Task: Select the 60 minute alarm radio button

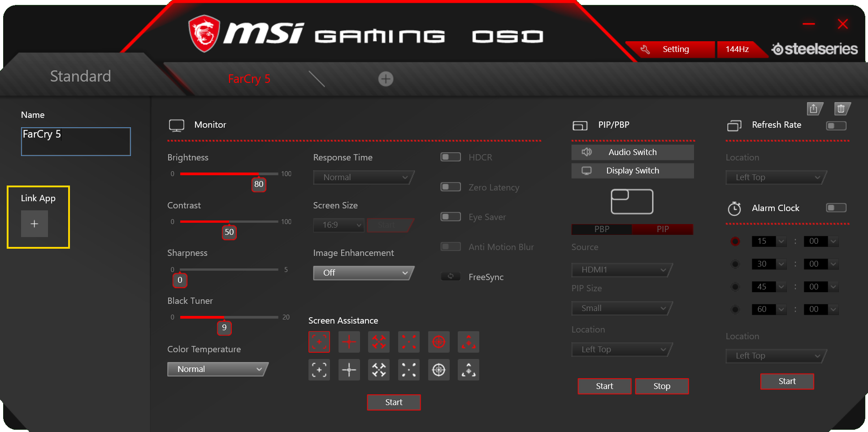Action: pos(735,309)
